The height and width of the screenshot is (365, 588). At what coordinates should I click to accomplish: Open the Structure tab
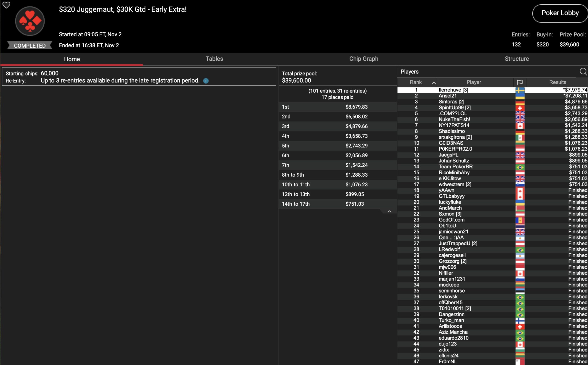tap(517, 59)
